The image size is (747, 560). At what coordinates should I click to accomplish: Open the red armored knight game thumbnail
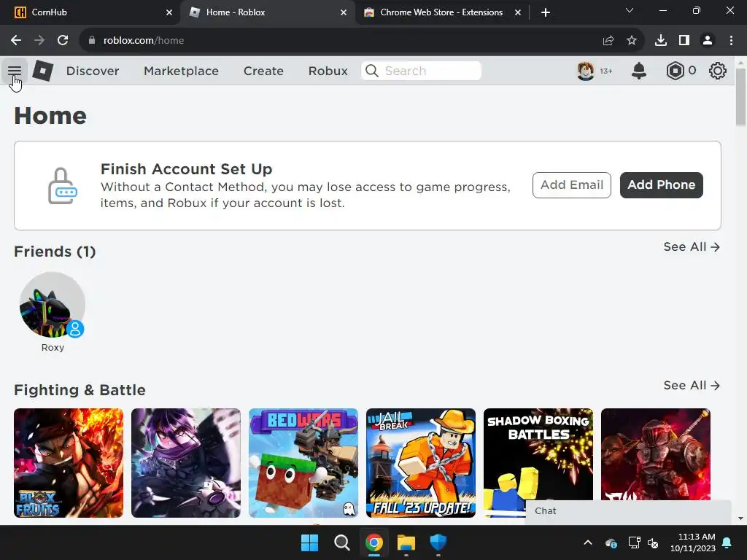pos(656,454)
